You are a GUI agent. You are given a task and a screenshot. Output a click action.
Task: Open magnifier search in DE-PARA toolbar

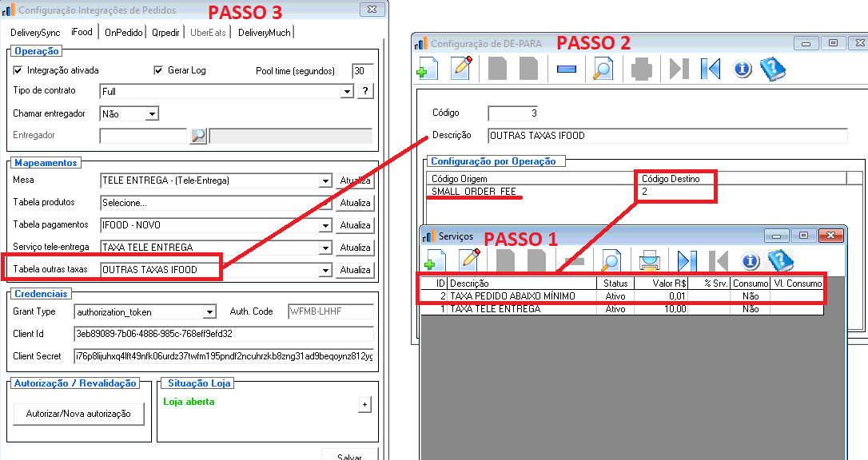click(x=603, y=69)
